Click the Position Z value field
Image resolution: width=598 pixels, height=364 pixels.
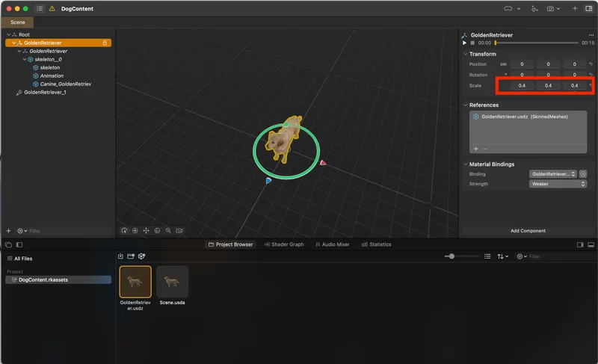[x=574, y=64]
